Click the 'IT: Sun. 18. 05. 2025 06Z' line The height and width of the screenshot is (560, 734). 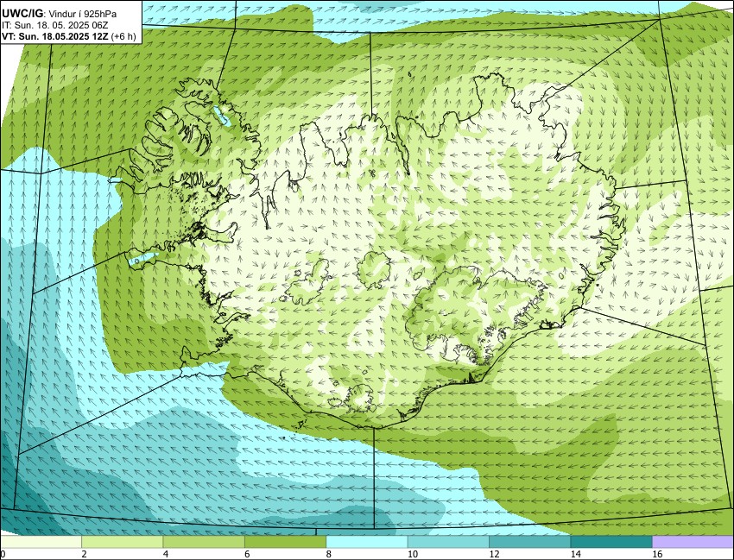[x=55, y=26]
